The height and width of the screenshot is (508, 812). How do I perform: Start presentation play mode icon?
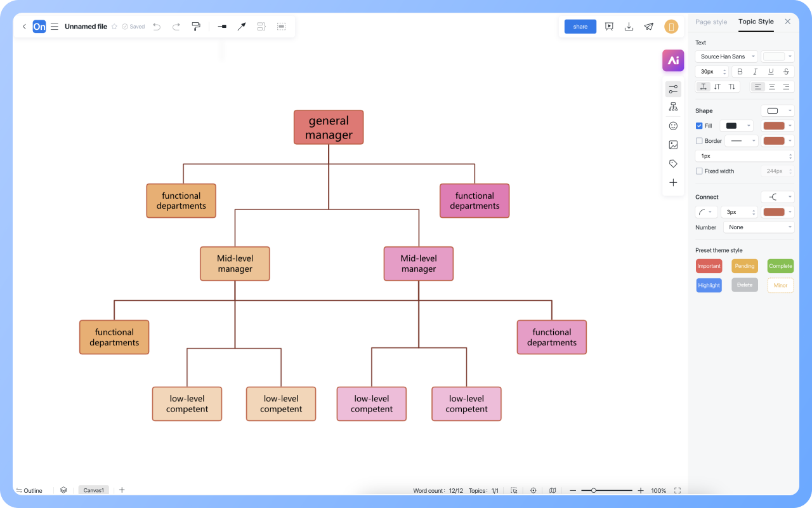click(x=609, y=27)
